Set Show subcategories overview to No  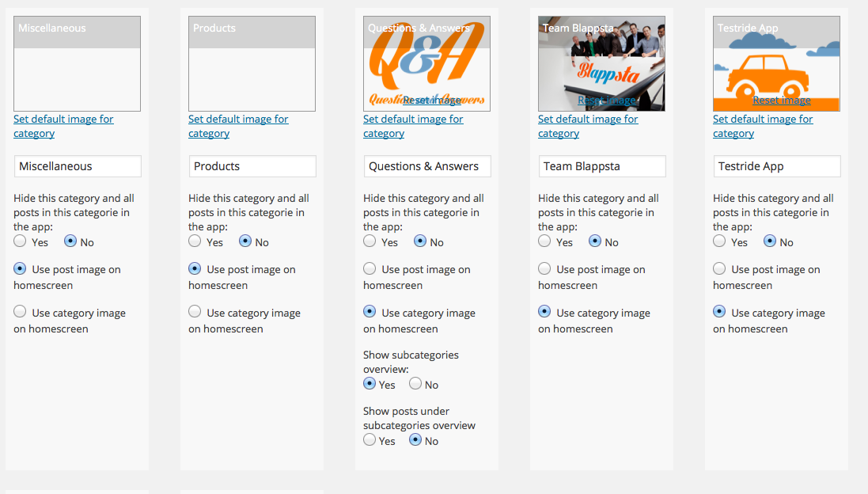[x=415, y=383]
